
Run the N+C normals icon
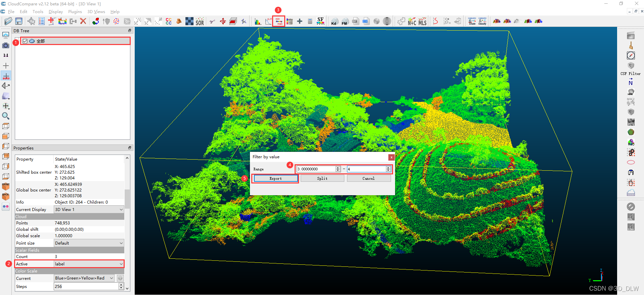click(412, 22)
